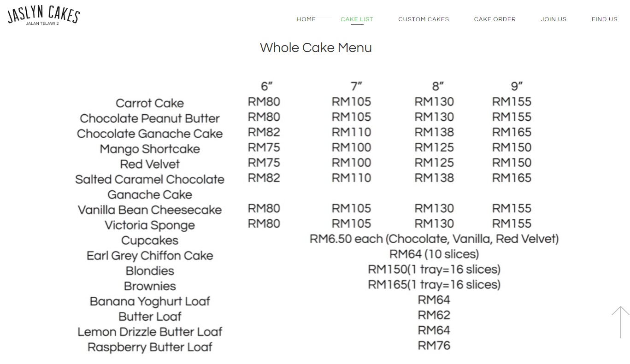Viewport: 630px width, 364px height.
Task: Click the 6" size column header
Action: pos(266,86)
